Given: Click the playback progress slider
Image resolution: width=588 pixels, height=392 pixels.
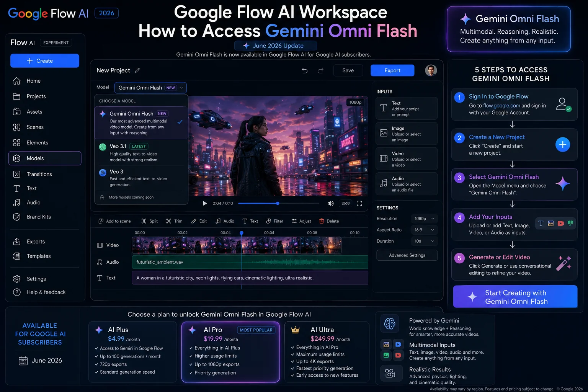Looking at the screenshot, I should coord(279,203).
